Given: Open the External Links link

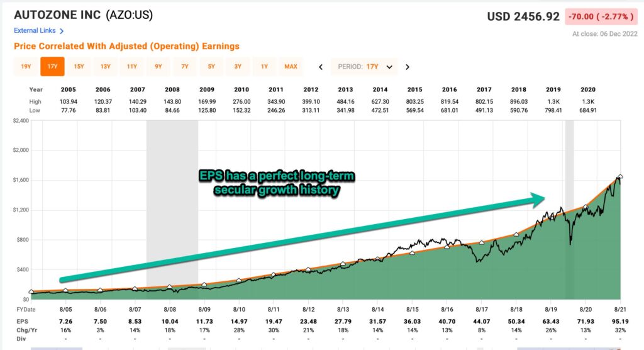Looking at the screenshot, I should click(35, 30).
